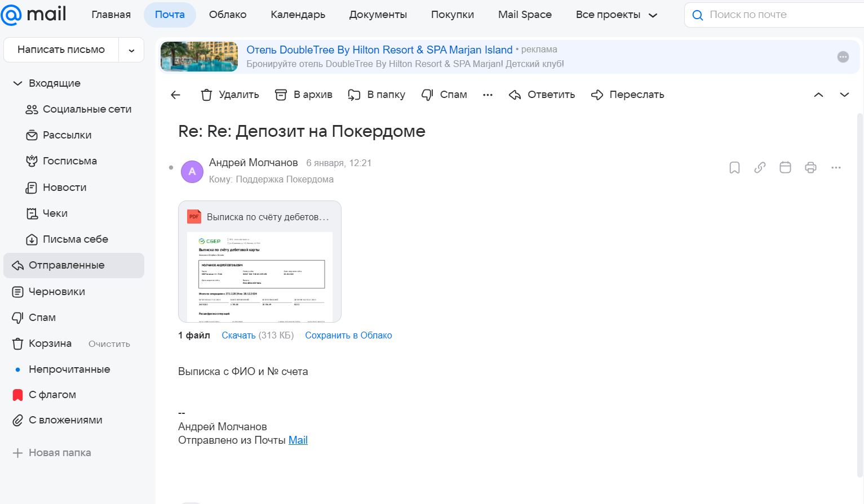Click Сохранить в Облако link
The height and width of the screenshot is (504, 864).
pyautogui.click(x=348, y=336)
